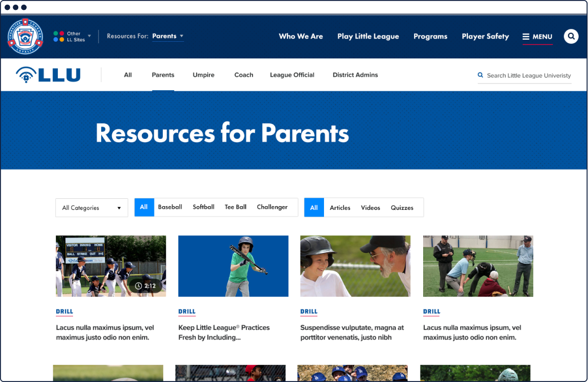Screen dimensions: 588x382
Task: Show only Videos
Action: point(370,208)
